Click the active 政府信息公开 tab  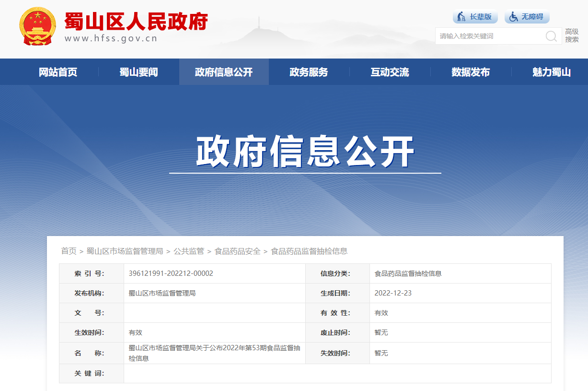click(223, 71)
